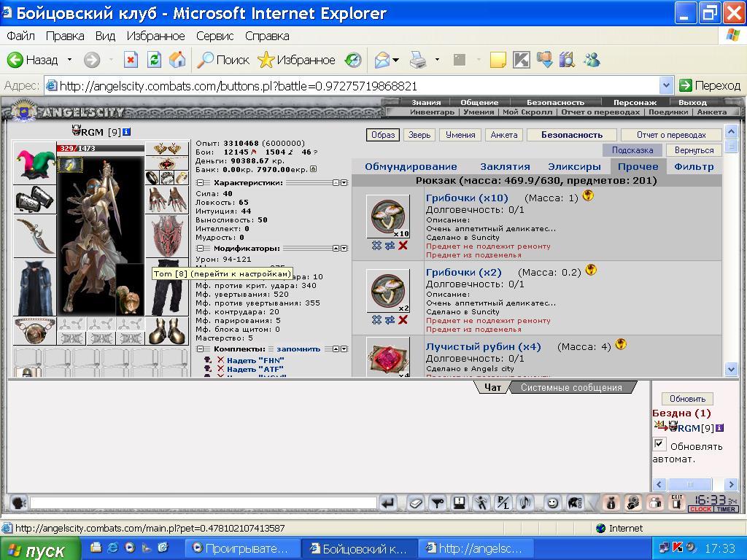The image size is (747, 560).
Task: Click the Безопасность button
Action: tap(572, 135)
